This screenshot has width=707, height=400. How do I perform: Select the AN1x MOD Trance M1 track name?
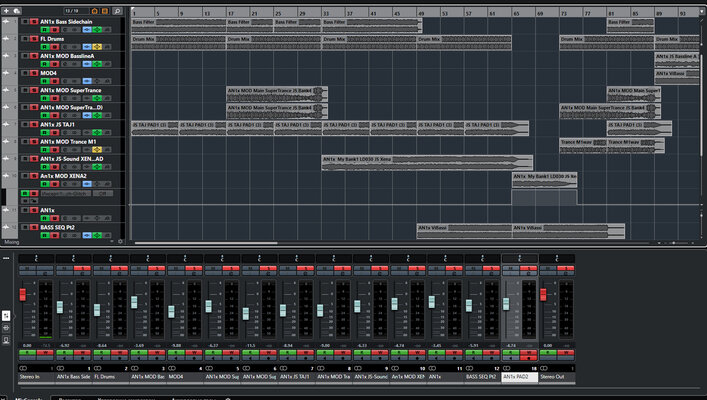(x=68, y=142)
